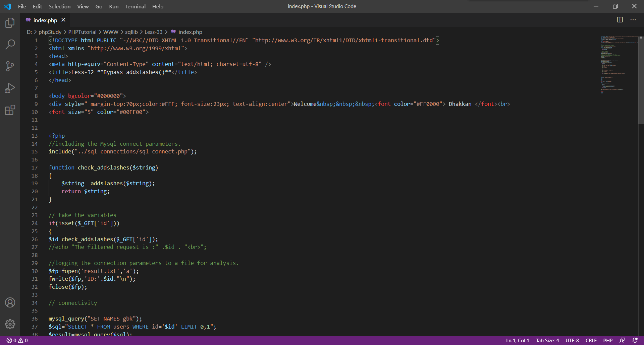Open the Manage gear icon
This screenshot has height=345, width=644.
(x=10, y=324)
